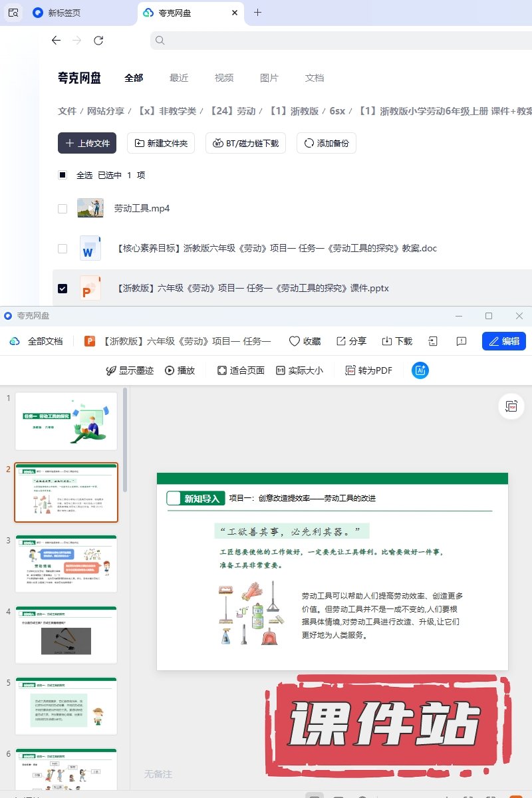Switch to the 文档 category tab
The height and width of the screenshot is (798, 532).
tap(315, 78)
